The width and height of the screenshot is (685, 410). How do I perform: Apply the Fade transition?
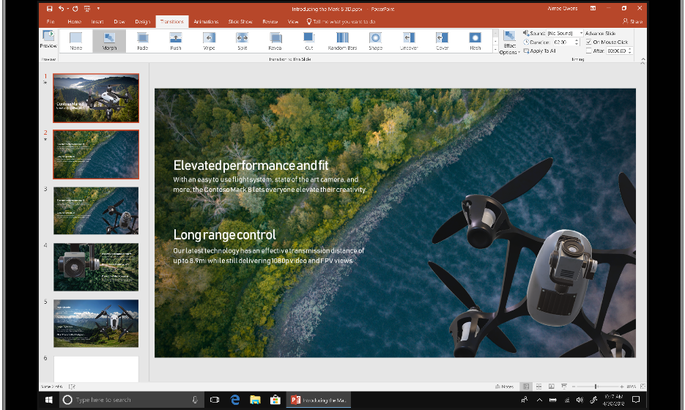point(142,41)
